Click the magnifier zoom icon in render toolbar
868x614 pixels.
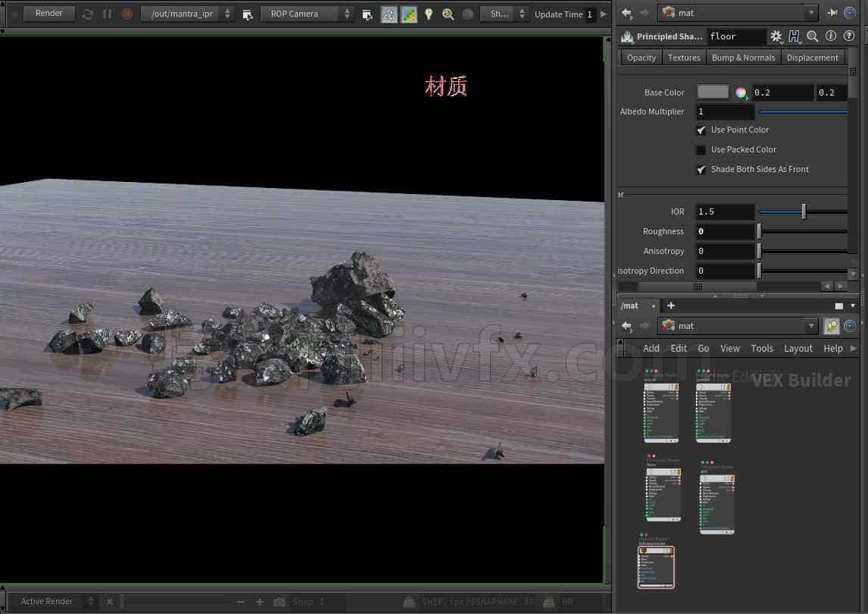point(448,14)
